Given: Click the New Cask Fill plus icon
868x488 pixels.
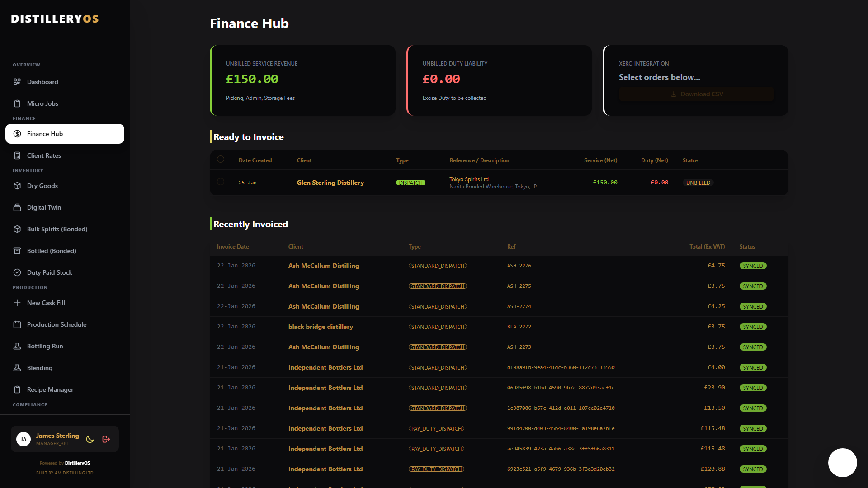Looking at the screenshot, I should 17,303.
